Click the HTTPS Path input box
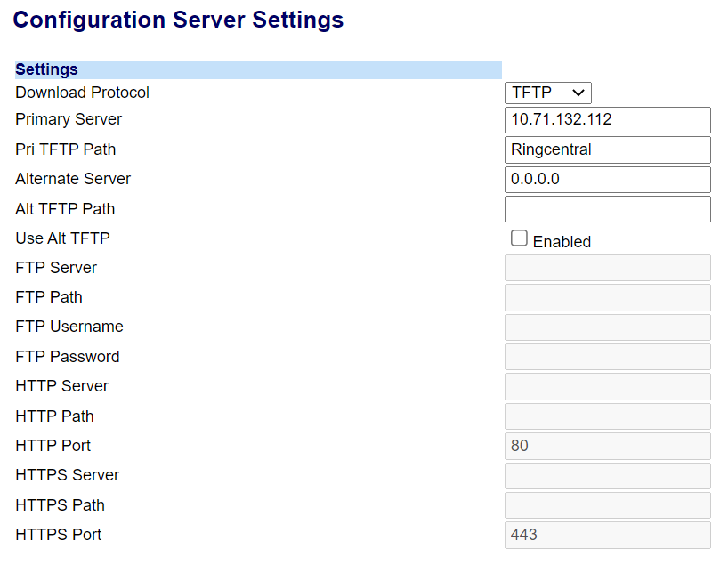 [x=607, y=505]
